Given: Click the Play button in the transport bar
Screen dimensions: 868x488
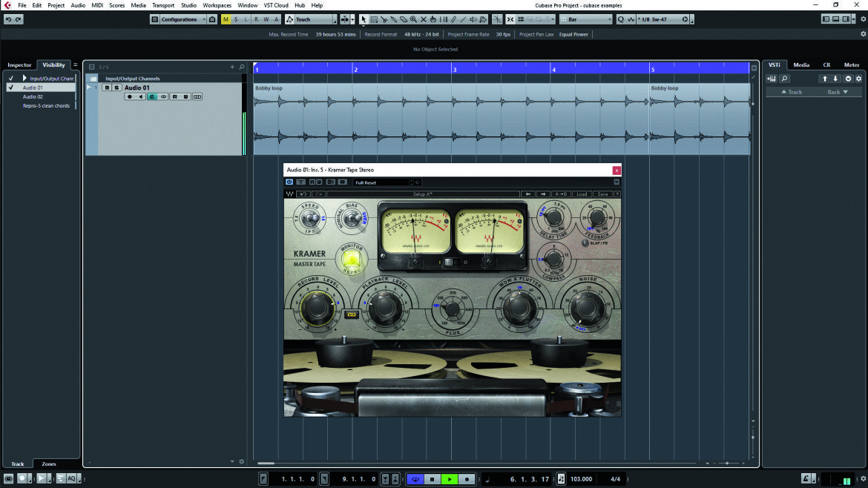Looking at the screenshot, I should pyautogui.click(x=450, y=479).
